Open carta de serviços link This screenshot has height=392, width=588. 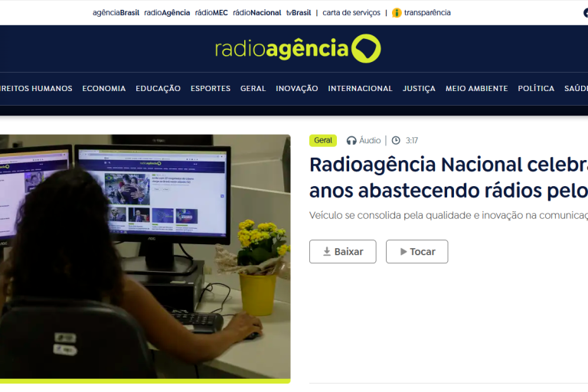tap(351, 13)
